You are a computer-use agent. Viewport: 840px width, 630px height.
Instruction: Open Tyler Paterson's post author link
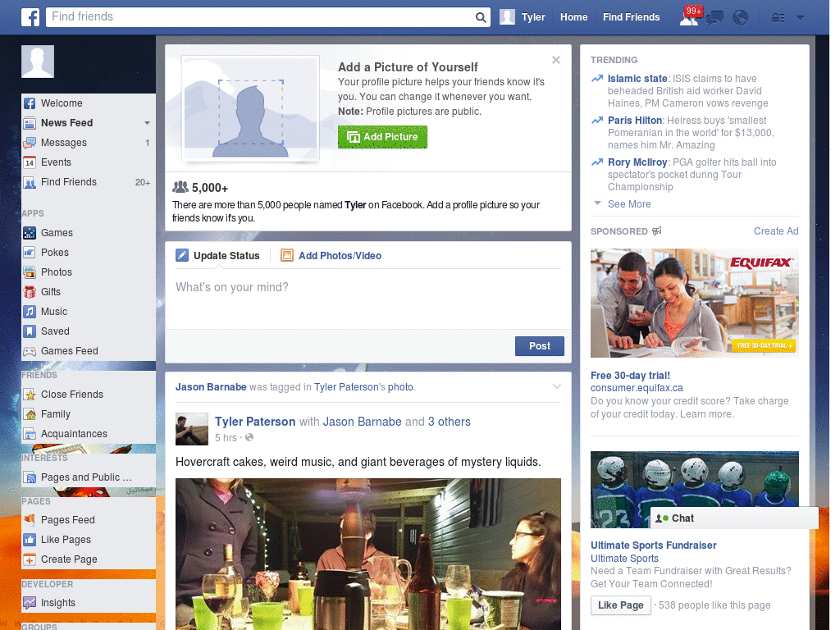[x=255, y=422]
